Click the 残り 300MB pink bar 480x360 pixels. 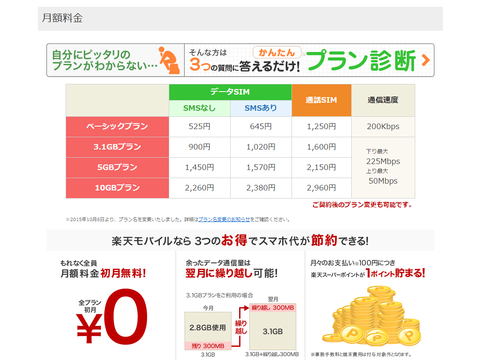208,346
